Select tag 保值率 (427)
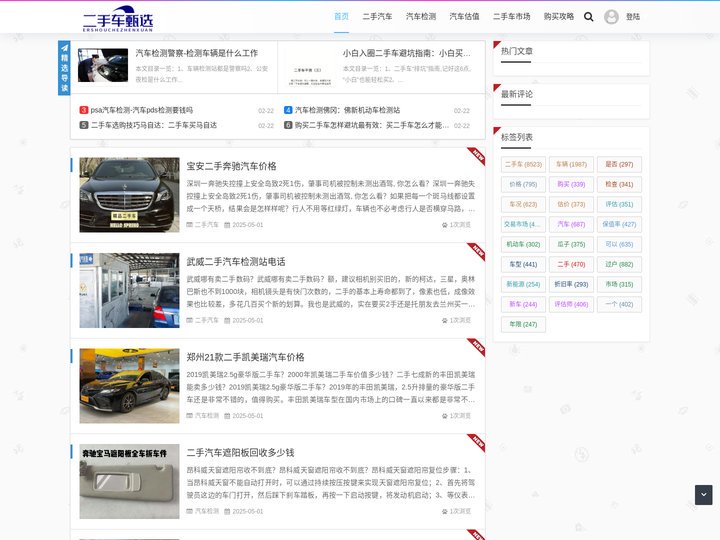 (x=619, y=225)
